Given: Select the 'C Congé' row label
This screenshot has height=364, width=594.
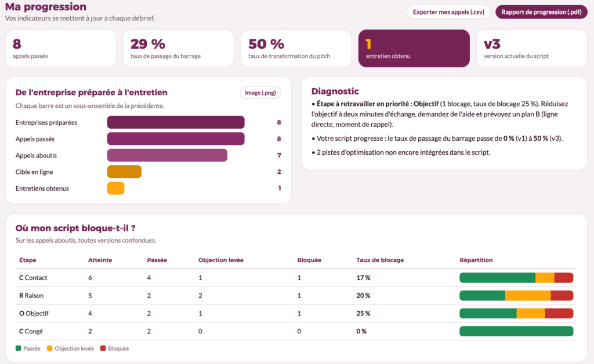Looking at the screenshot, I should [x=31, y=331].
